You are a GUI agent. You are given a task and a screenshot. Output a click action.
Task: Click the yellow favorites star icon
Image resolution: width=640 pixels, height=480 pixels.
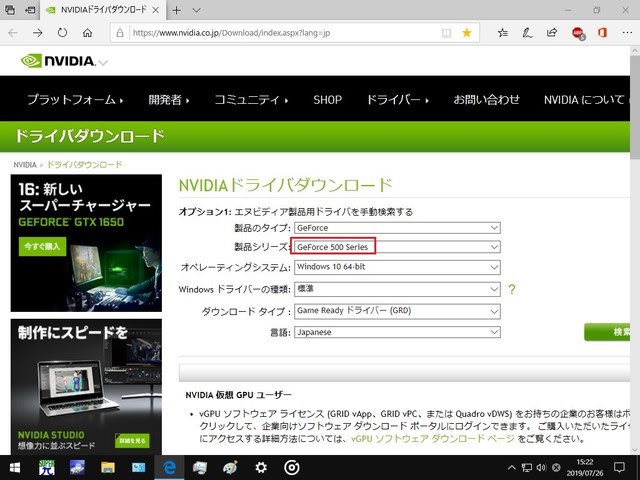pyautogui.click(x=467, y=33)
